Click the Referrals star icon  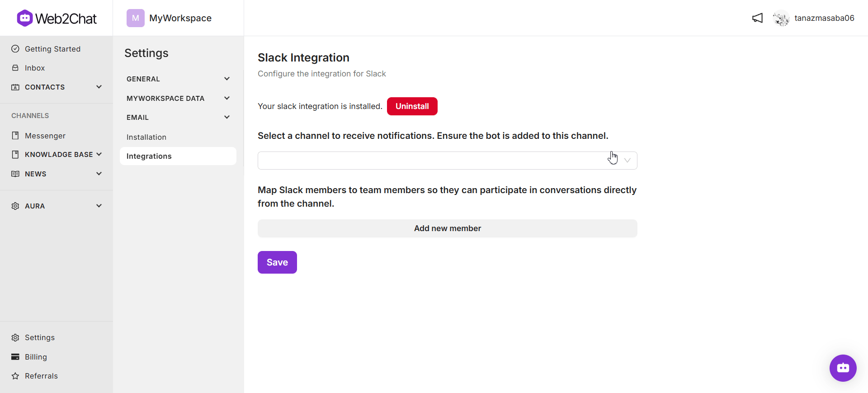tap(15, 376)
